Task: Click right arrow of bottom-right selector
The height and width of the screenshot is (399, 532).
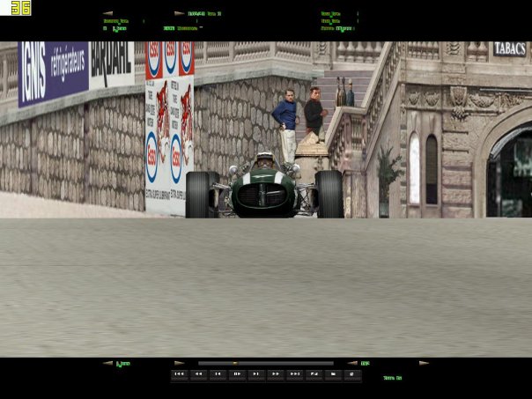Action: 423,363
